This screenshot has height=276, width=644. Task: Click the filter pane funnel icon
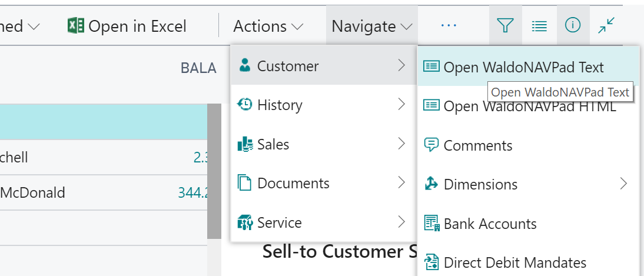click(505, 25)
